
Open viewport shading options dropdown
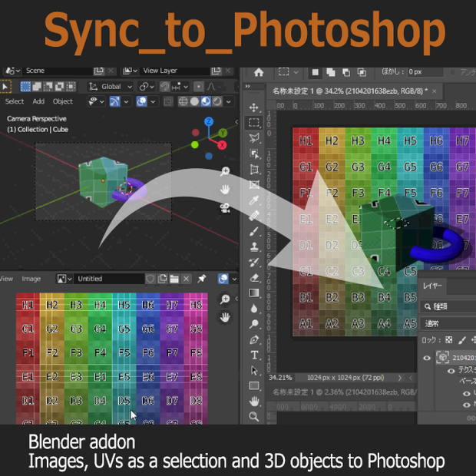coord(229,101)
